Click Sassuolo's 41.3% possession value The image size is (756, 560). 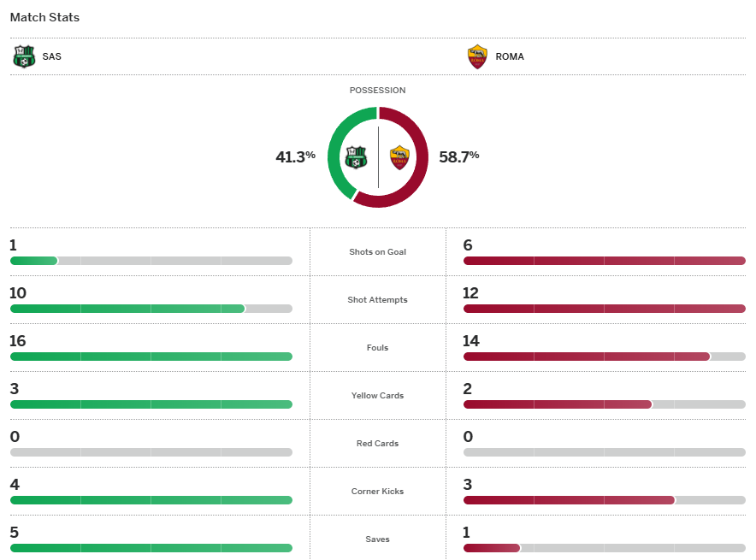pos(295,156)
